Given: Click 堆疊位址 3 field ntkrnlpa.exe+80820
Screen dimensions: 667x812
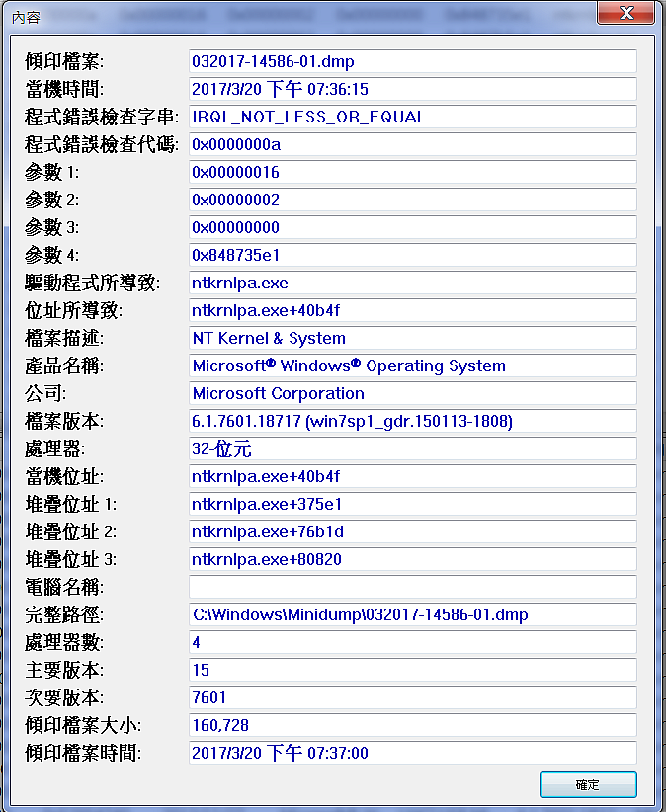Looking at the screenshot, I should [x=413, y=559].
